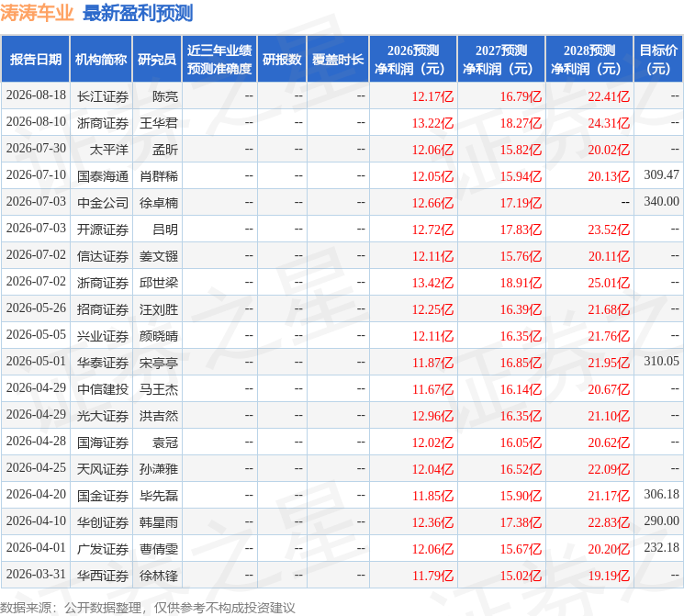
Task: Click target price 309.47 for 国泰海通
Action: click(x=661, y=175)
